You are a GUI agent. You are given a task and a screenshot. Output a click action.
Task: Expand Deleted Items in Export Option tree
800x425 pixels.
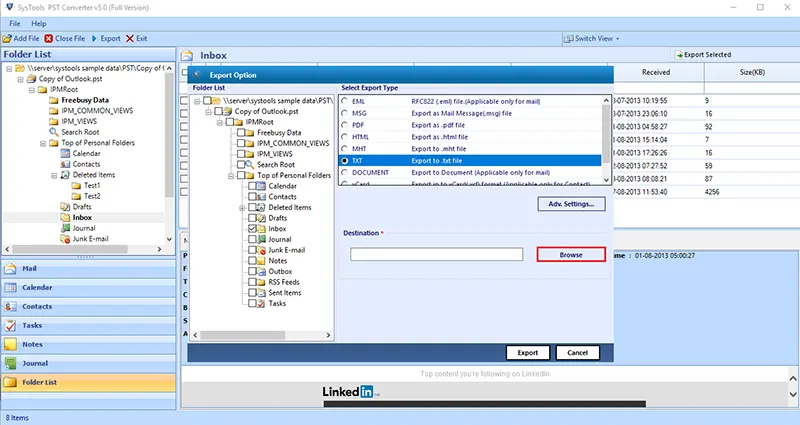click(242, 208)
